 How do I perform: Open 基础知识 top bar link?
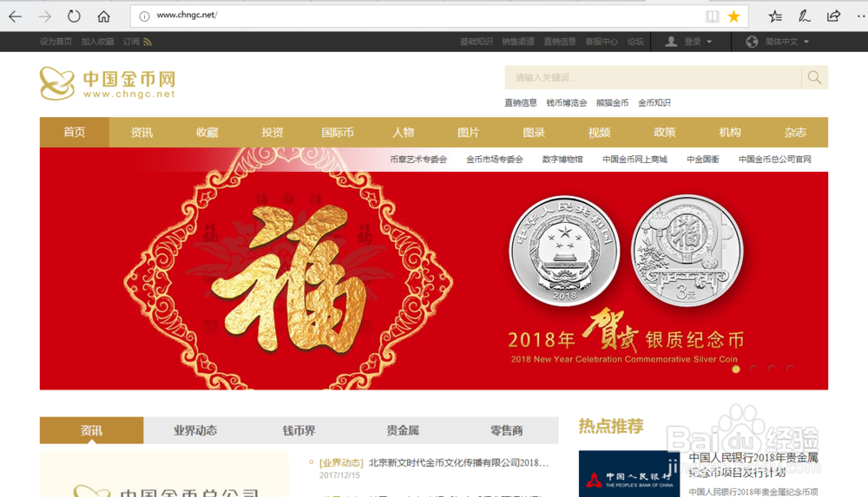(476, 42)
